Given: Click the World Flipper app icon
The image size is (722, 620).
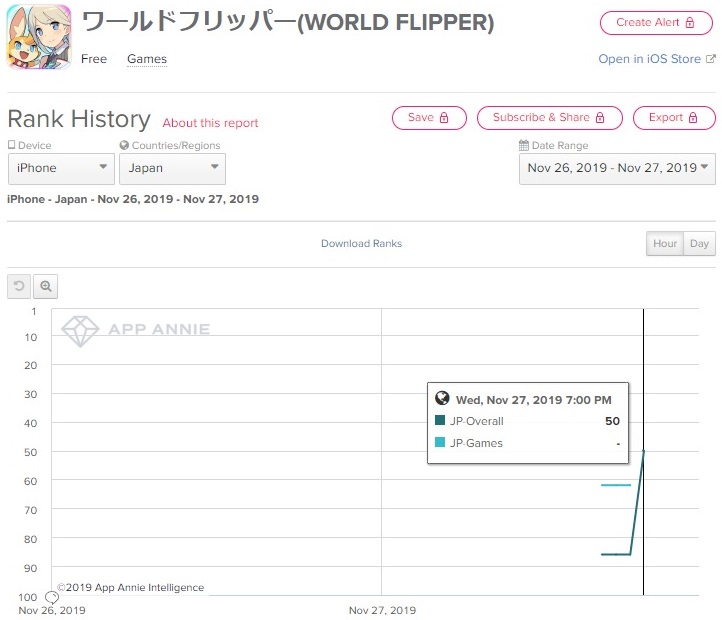Looking at the screenshot, I should click(39, 37).
